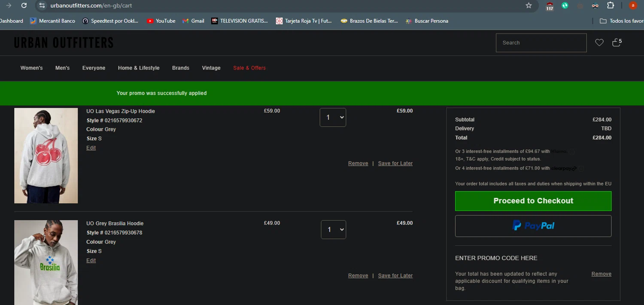The height and width of the screenshot is (305, 644).
Task: Open quantity dropdown for Las Vegas Zip-Up Hoodie
Action: 333,118
